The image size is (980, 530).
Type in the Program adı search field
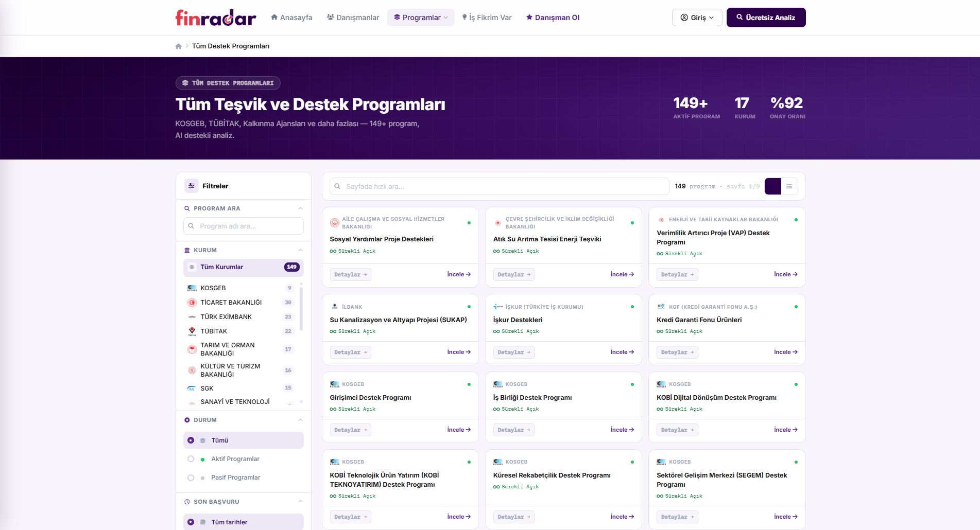(243, 226)
